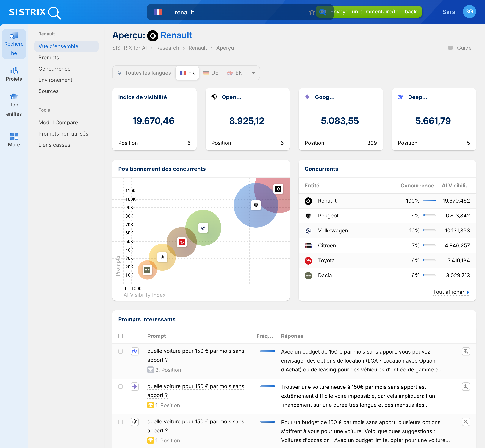Check the checkbox of the third prompt row

pos(120,422)
